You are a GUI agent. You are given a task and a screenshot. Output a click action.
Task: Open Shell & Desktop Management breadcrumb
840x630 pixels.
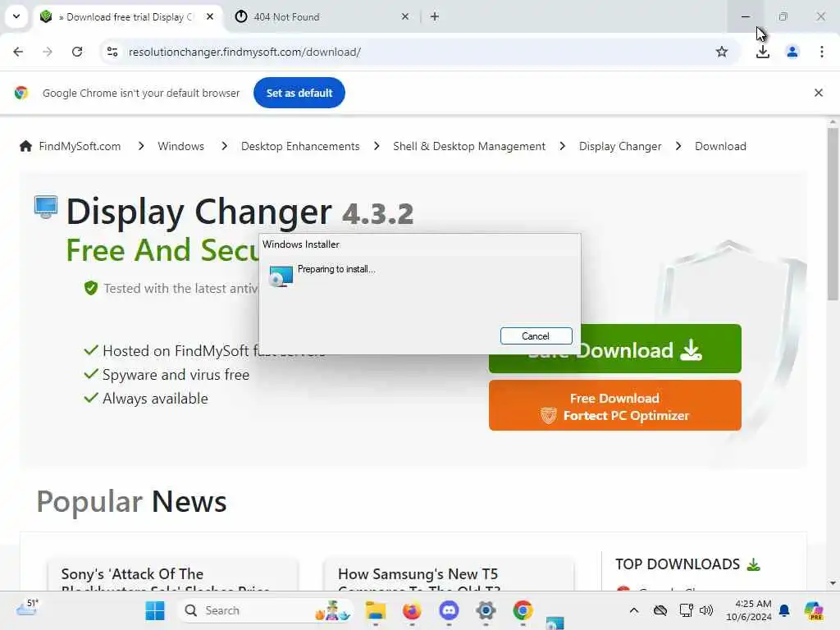coord(468,146)
